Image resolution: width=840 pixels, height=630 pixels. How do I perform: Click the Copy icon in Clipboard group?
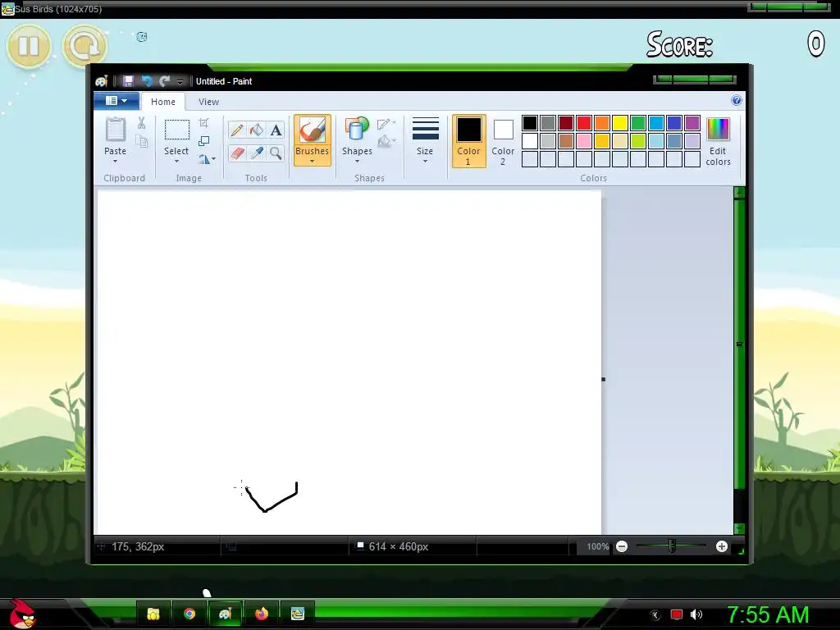(x=141, y=141)
